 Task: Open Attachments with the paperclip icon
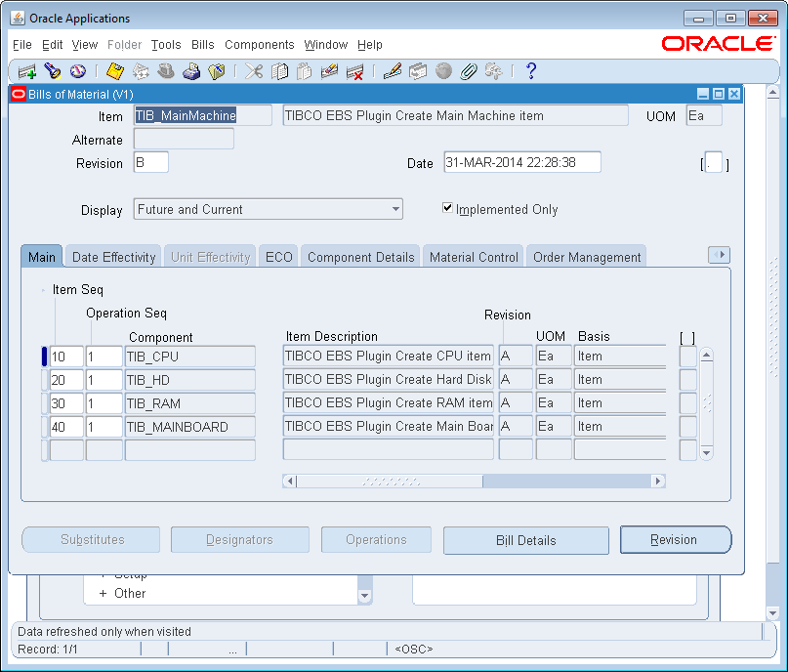[x=469, y=71]
